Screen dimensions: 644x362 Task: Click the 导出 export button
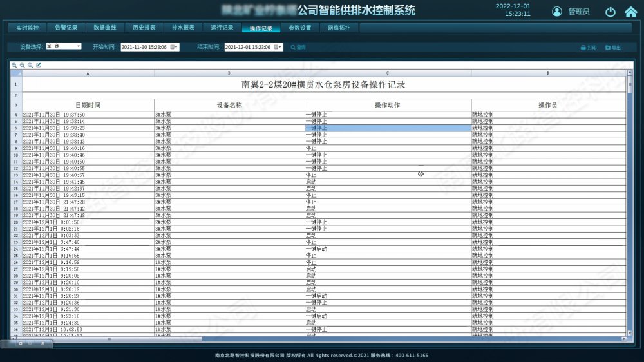pyautogui.click(x=612, y=47)
